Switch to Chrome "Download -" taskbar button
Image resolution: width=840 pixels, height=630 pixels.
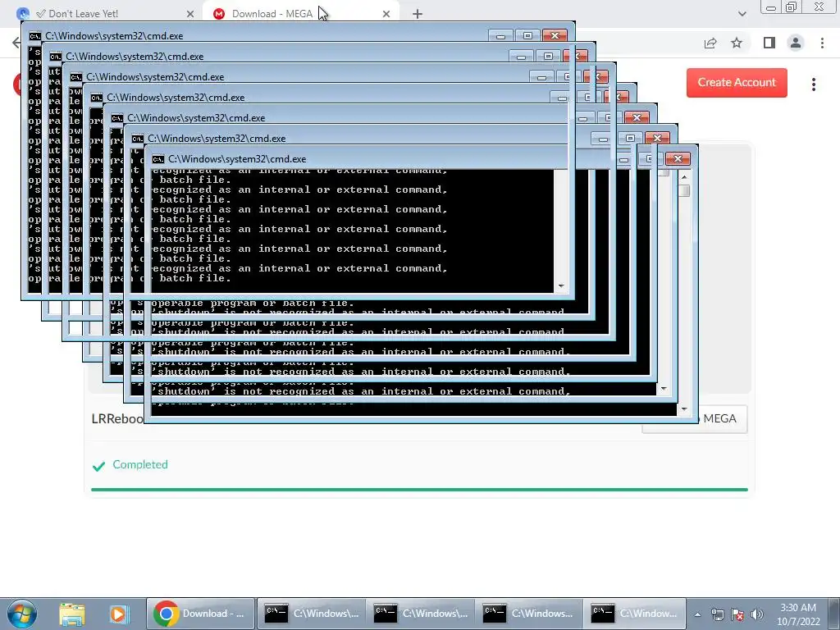click(200, 614)
